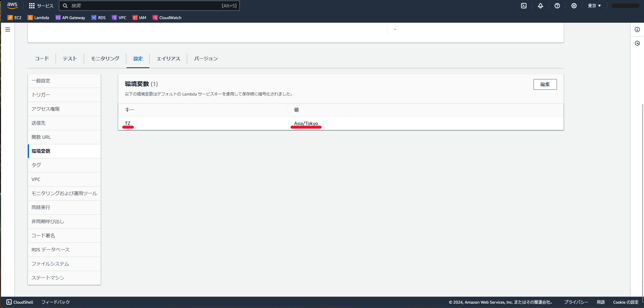Open the help question mark icon
The image size is (644, 308).
tap(557, 6)
